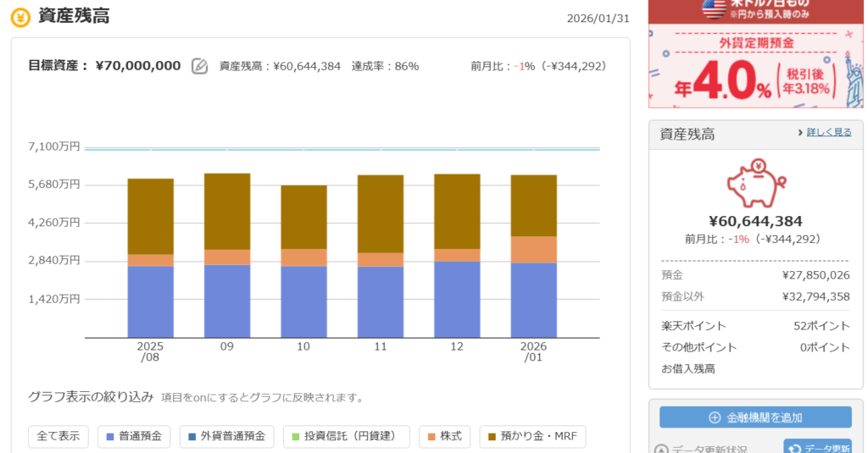868x453 pixels.
Task: Click the 2025/12 bar's blue 普通預金 segment
Action: (457, 299)
